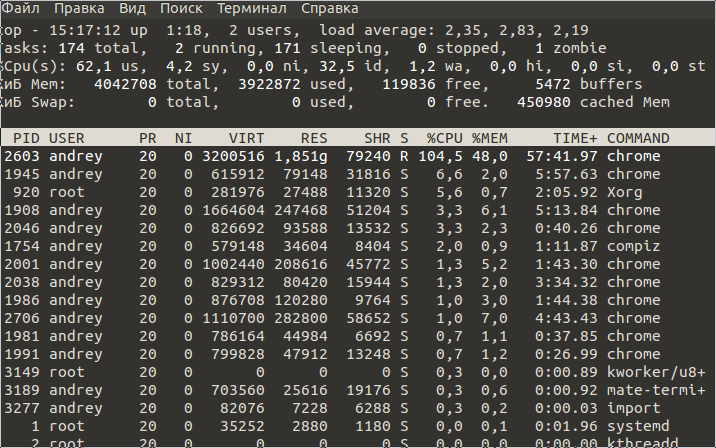Click PID 2706 in process list
716x448 pixels.
22,318
